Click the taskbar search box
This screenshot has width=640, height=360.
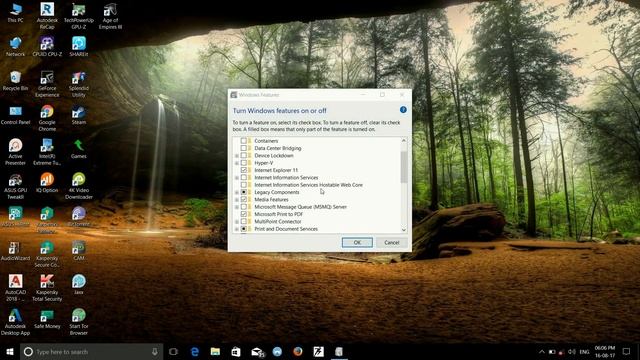coord(92,351)
